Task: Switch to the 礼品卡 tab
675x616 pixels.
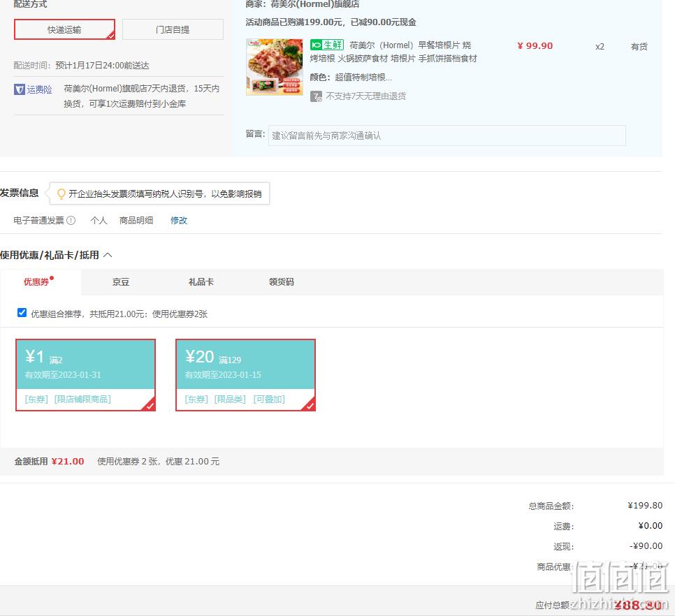Action: point(201,281)
